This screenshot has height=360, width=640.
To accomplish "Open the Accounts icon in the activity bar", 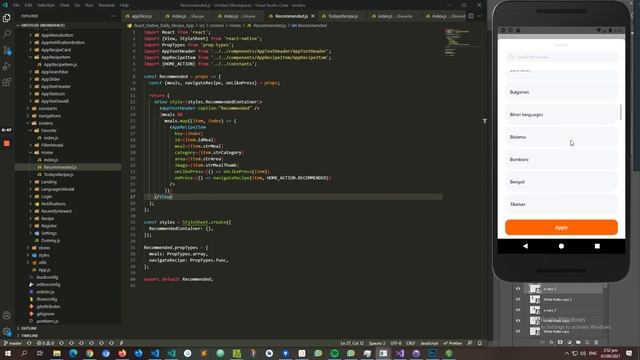I will 7,315.
